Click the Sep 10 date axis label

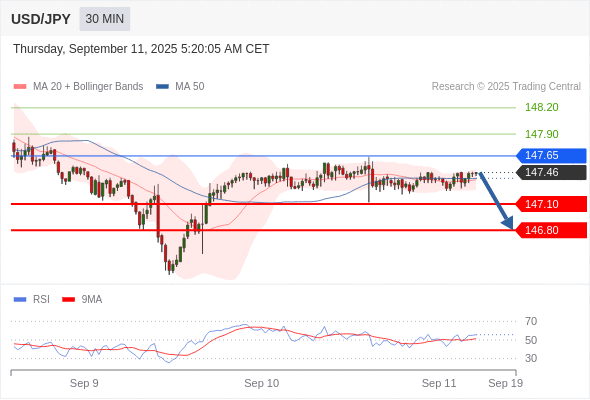(x=262, y=383)
